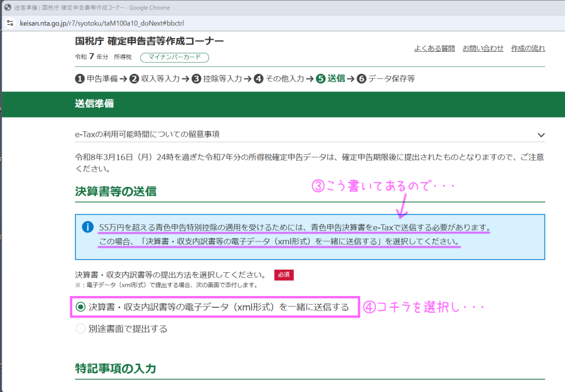Click the blue information icon in notice box
The image size is (565, 392).
pos(87,227)
